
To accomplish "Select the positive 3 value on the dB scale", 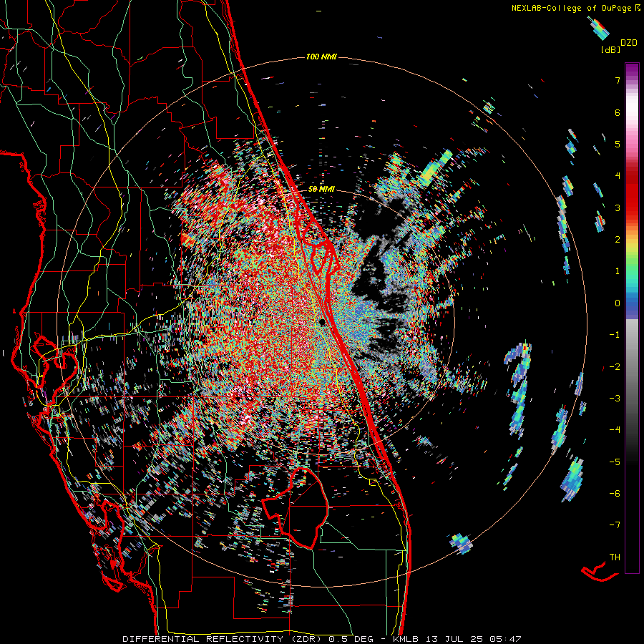I will point(618,208).
